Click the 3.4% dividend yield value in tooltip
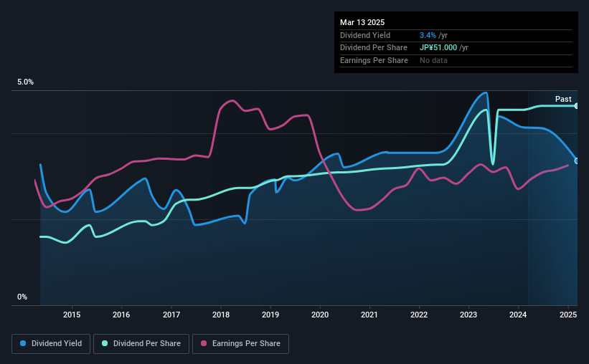 pos(428,35)
